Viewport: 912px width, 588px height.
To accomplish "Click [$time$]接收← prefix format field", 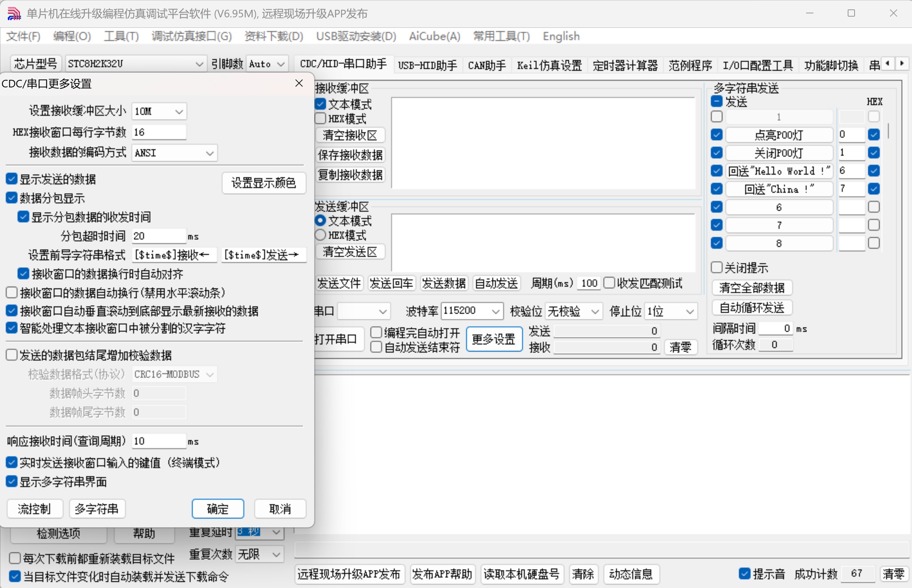I will coord(174,255).
